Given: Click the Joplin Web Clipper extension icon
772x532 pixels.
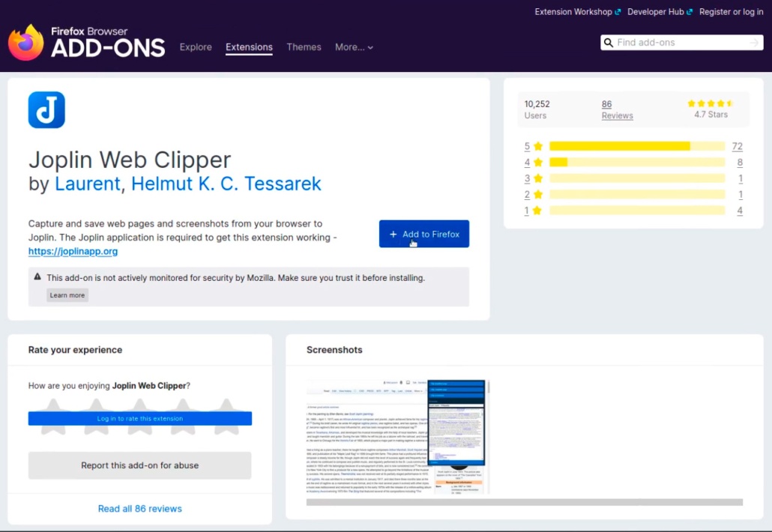Looking at the screenshot, I should 46,110.
